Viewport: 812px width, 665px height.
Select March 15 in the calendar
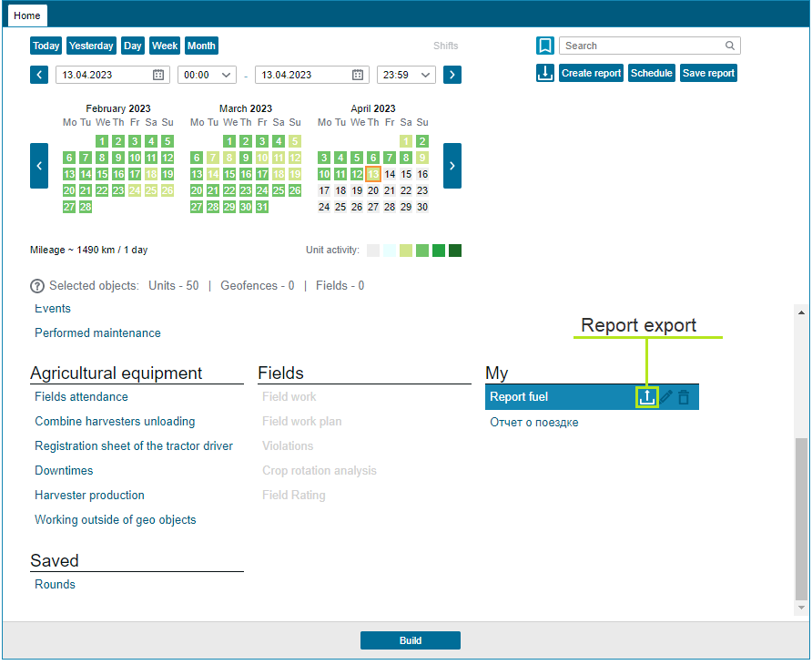click(x=229, y=174)
